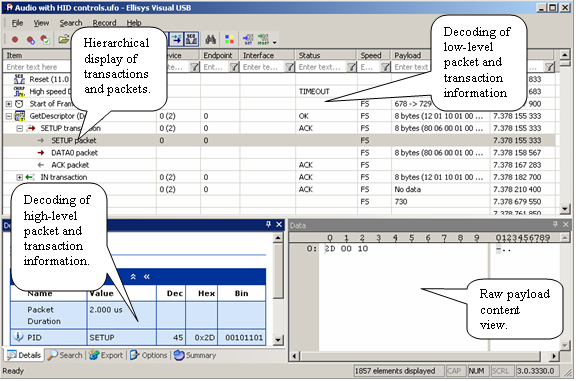The height and width of the screenshot is (381, 576).
Task: Expand the IN transaction row
Action: (19, 177)
